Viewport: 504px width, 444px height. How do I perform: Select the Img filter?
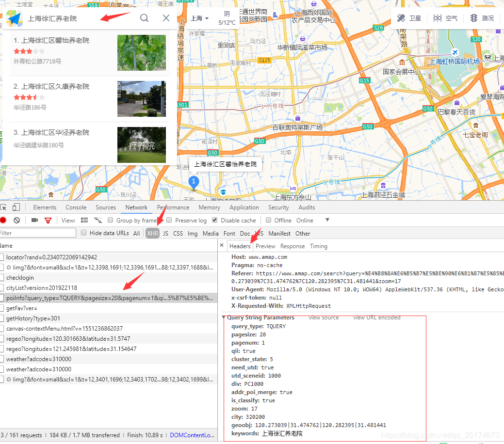pos(193,234)
